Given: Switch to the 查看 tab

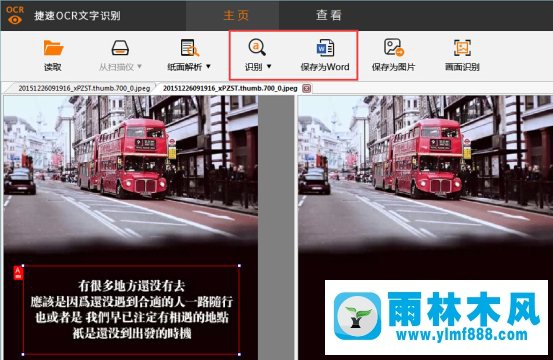Looking at the screenshot, I should 329,15.
